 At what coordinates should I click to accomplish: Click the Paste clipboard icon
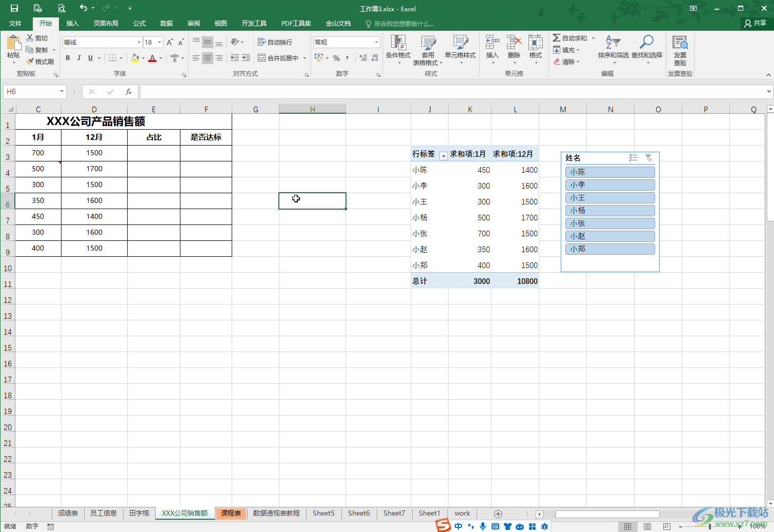tap(13, 43)
